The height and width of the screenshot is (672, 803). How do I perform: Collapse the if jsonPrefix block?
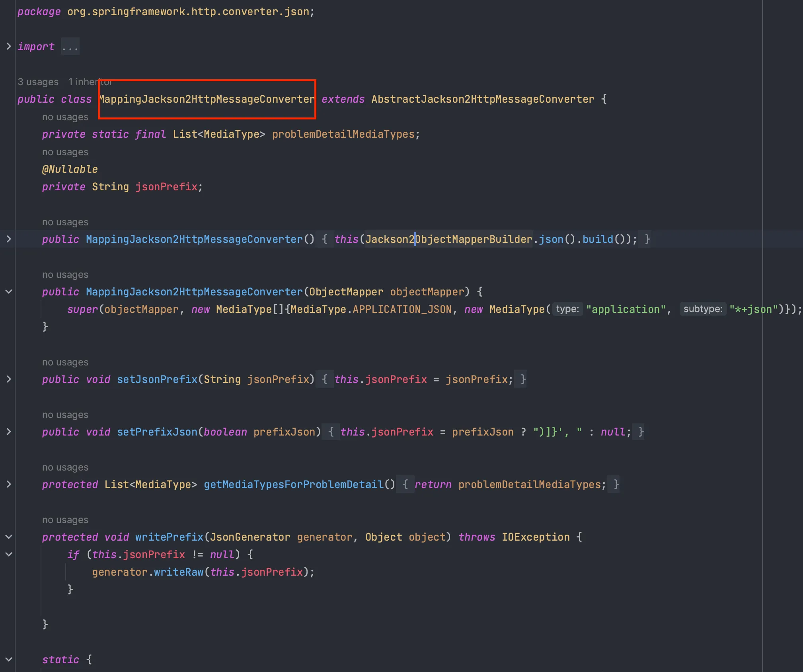pyautogui.click(x=9, y=555)
